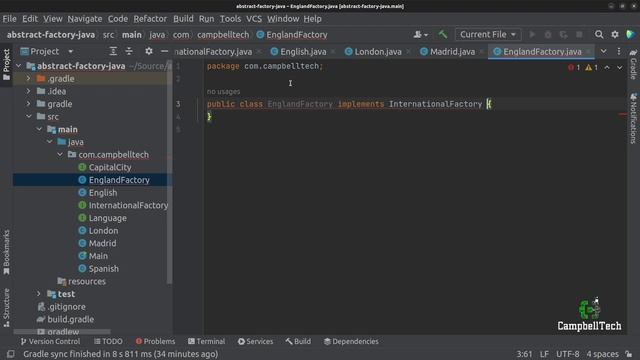Go to previous highlighted error
Viewport: 640px width, 360px height.
pyautogui.click(x=607, y=67)
